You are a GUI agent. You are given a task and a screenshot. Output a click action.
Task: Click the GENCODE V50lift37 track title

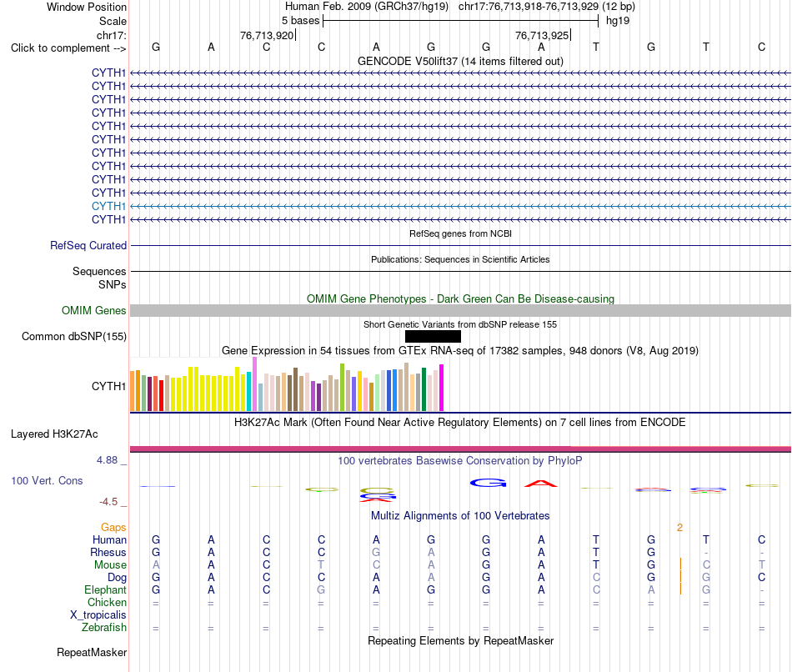click(x=460, y=61)
